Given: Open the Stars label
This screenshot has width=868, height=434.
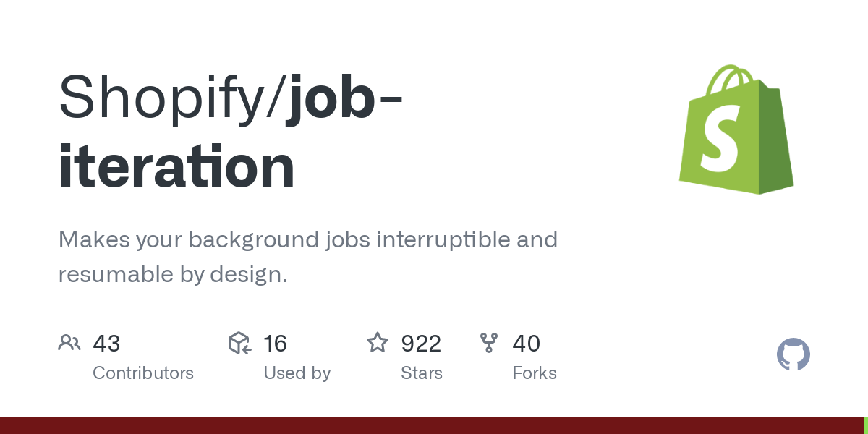Looking at the screenshot, I should (421, 373).
